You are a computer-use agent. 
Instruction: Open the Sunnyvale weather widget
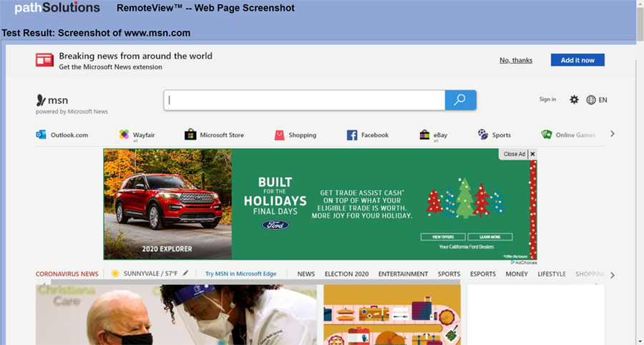pyautogui.click(x=144, y=274)
